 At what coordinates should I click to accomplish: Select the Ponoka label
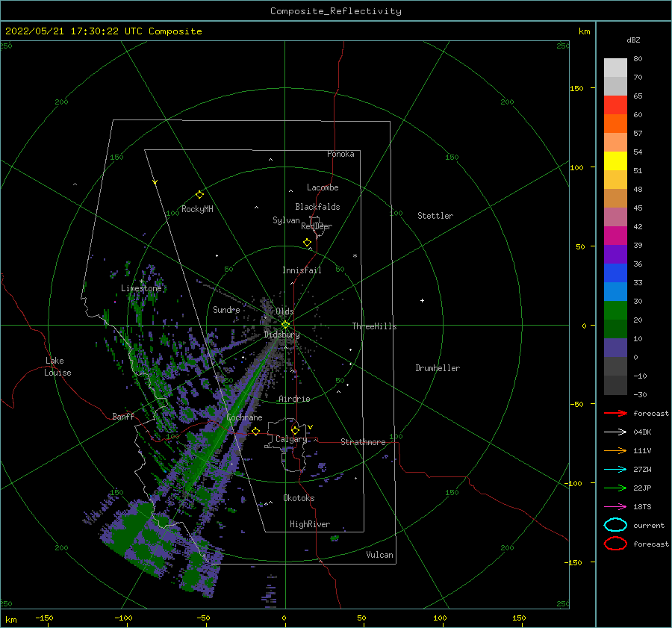(x=340, y=154)
